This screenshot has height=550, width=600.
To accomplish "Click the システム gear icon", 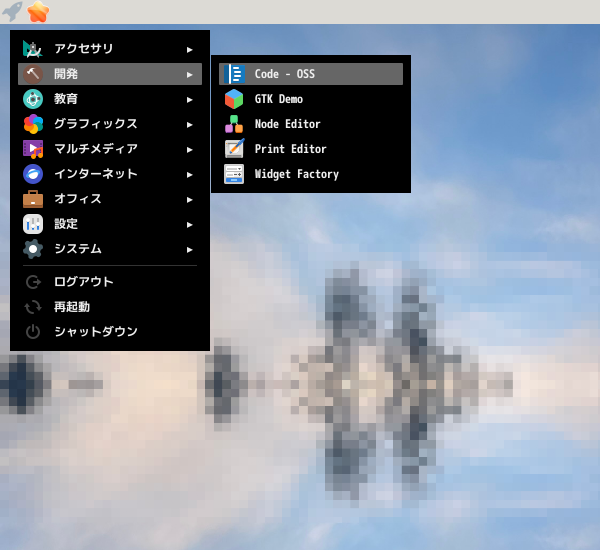I will pos(33,249).
